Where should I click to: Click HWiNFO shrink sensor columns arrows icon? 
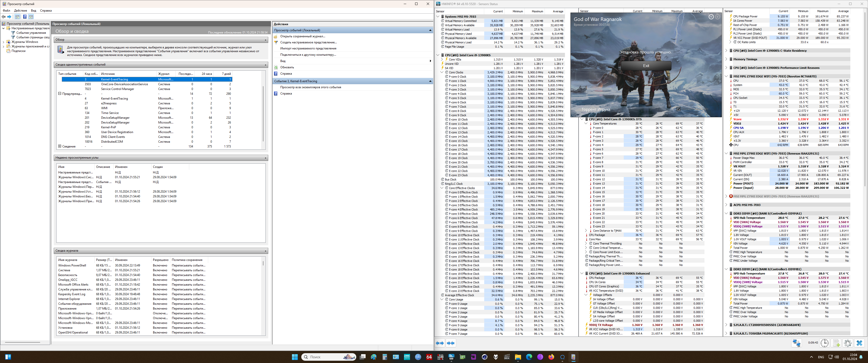point(450,343)
